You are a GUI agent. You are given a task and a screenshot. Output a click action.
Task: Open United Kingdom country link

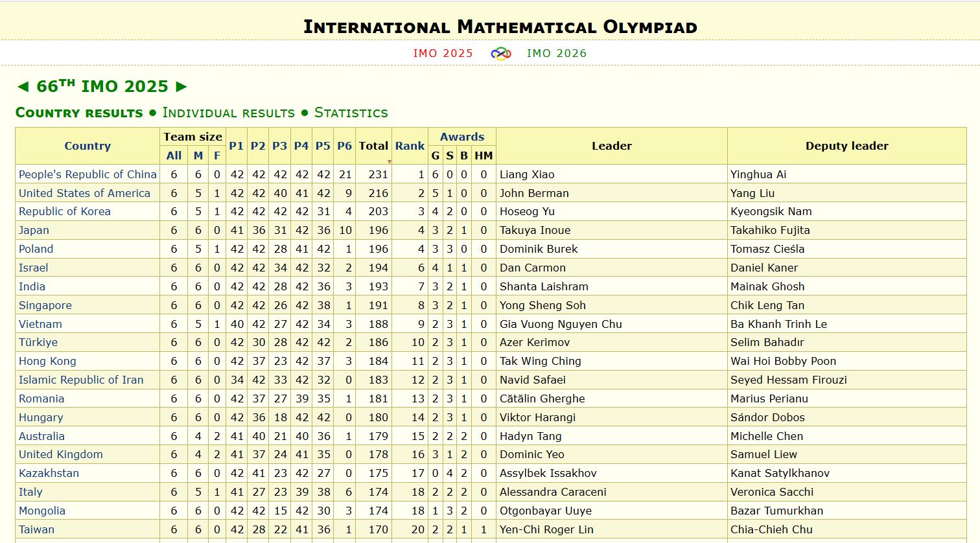coord(61,454)
